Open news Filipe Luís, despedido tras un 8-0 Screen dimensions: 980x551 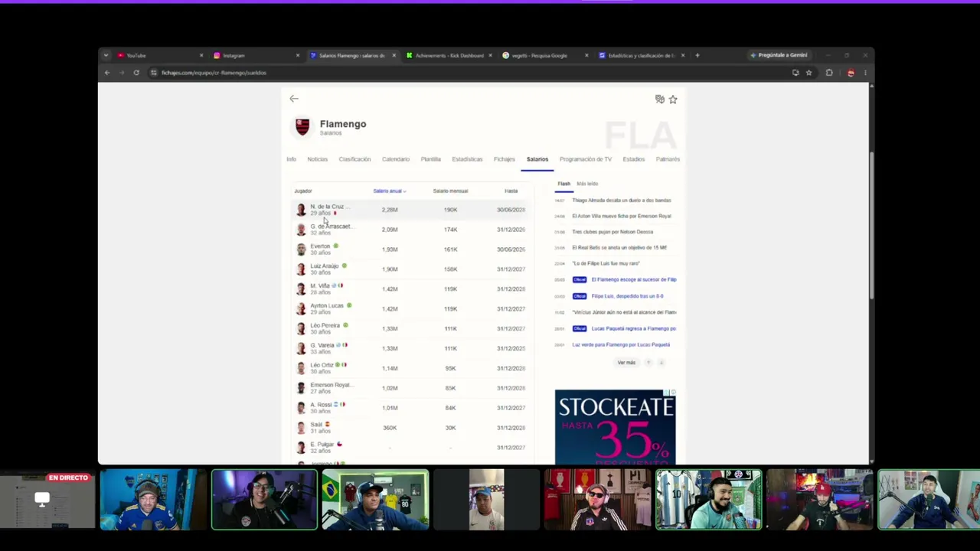click(627, 296)
